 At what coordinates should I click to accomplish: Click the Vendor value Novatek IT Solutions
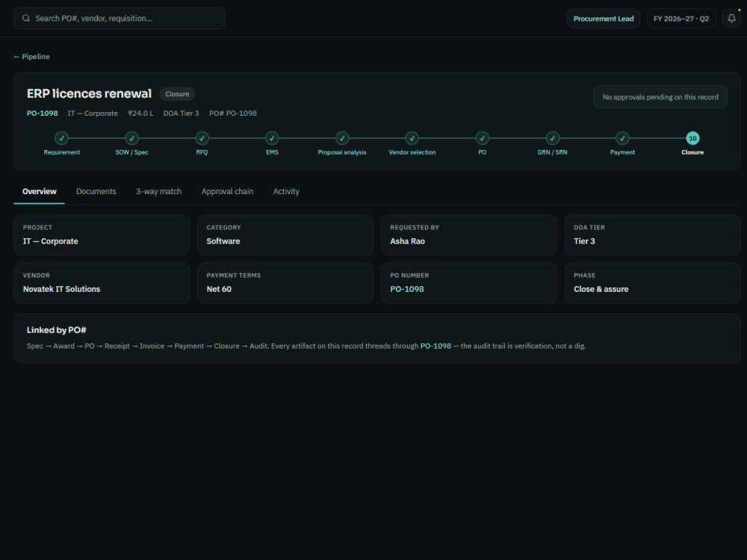coord(61,289)
